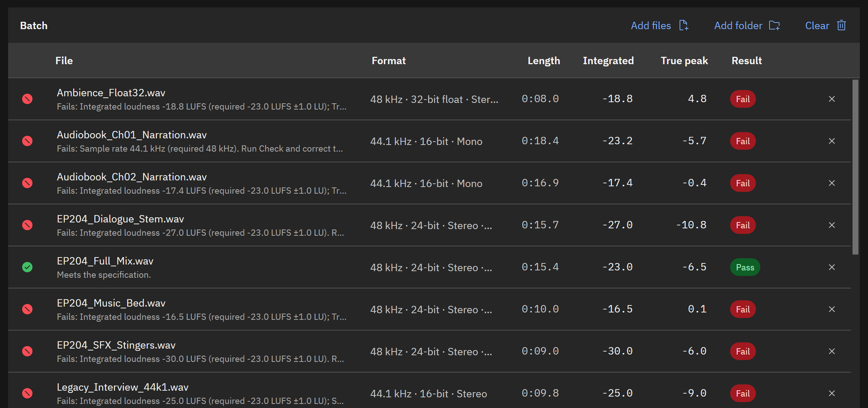This screenshot has width=868, height=408.
Task: Remove Audiobook_Ch02_Narration.wav row
Action: [x=832, y=183]
